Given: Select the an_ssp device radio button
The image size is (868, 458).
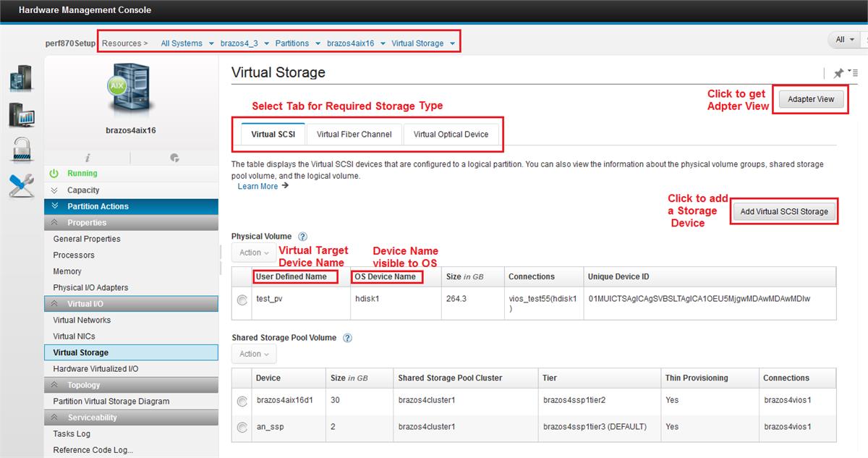Looking at the screenshot, I should point(241,427).
